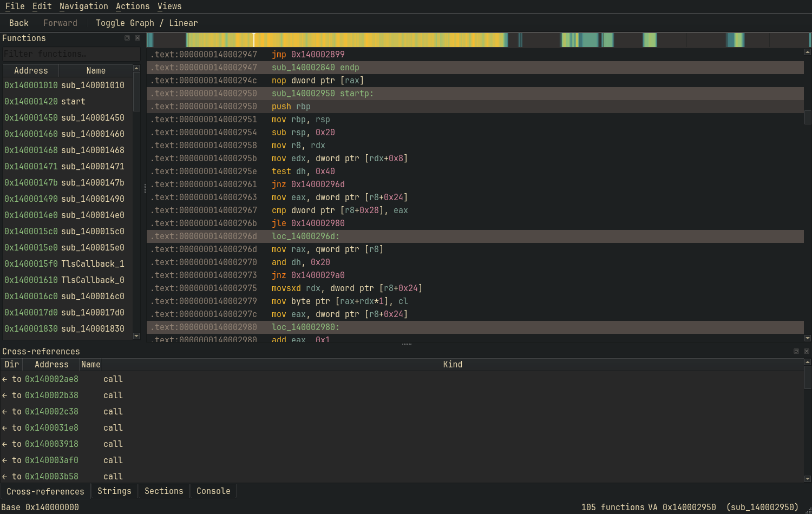Open the Actions menu
Image resolution: width=812 pixels, height=514 pixels.
[x=133, y=6]
